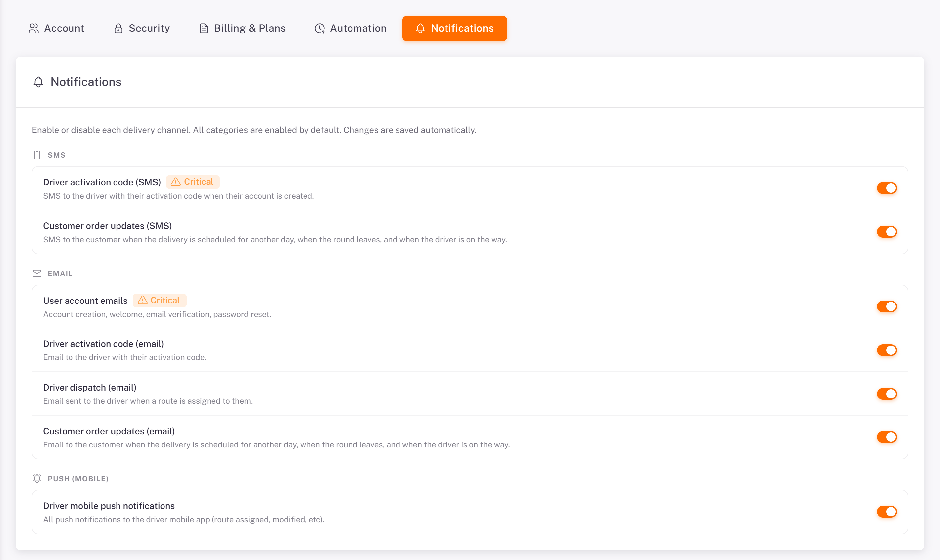
Task: Click 'Email sent to the driver when a route' text
Action: [x=148, y=401]
